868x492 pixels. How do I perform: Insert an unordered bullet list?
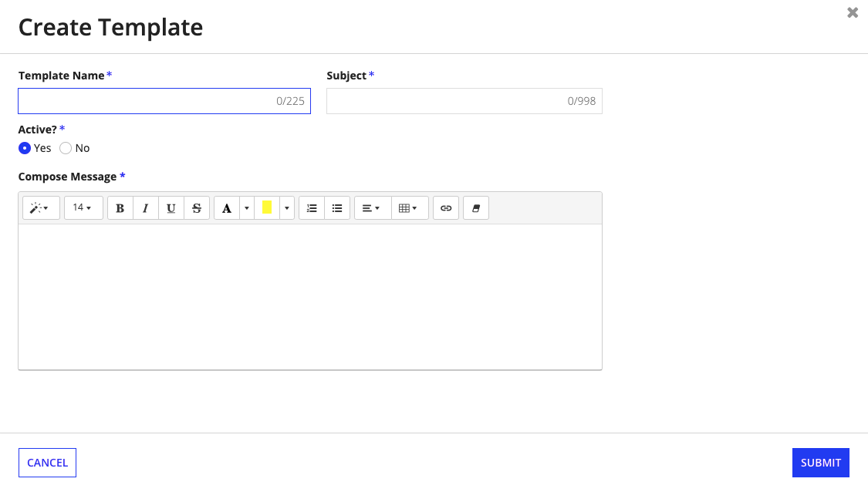click(337, 208)
